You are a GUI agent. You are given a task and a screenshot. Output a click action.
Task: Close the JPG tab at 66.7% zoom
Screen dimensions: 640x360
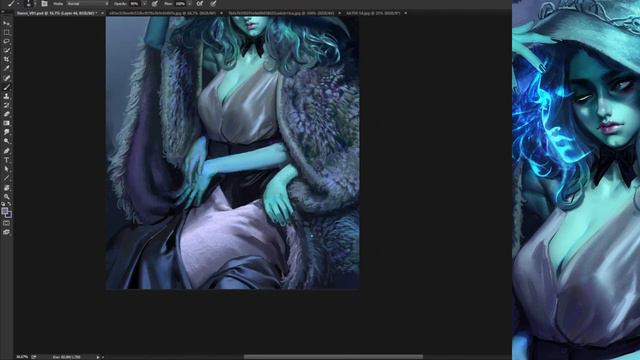222,13
